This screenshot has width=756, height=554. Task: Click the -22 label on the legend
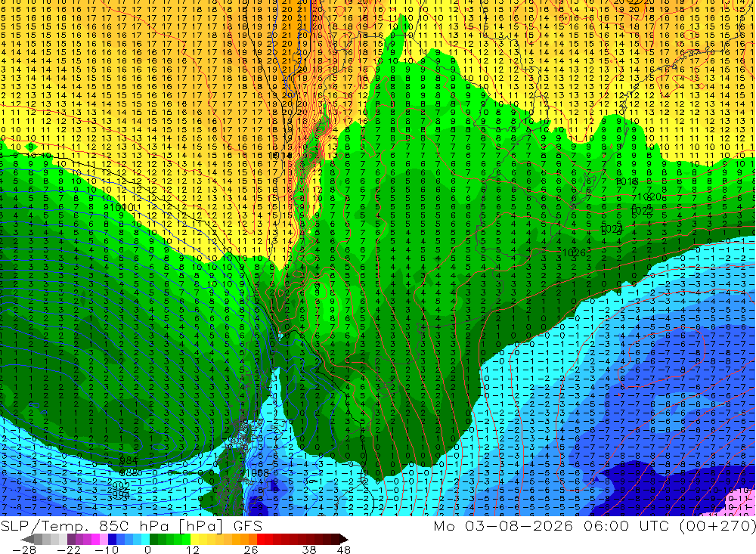click(69, 550)
